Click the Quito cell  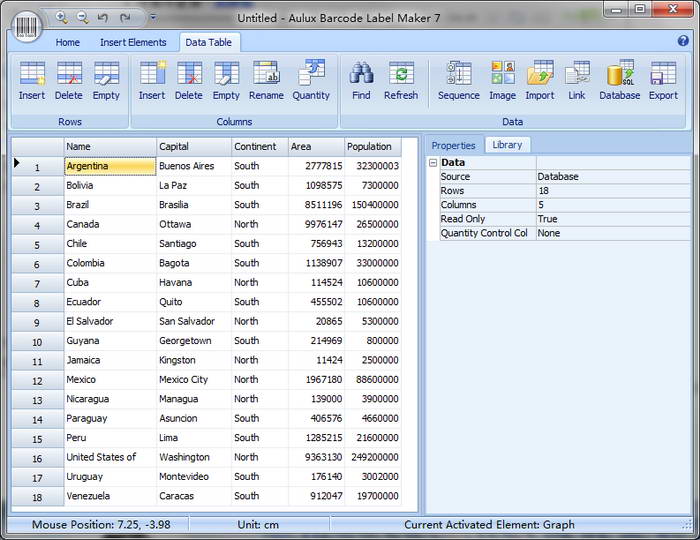194,302
